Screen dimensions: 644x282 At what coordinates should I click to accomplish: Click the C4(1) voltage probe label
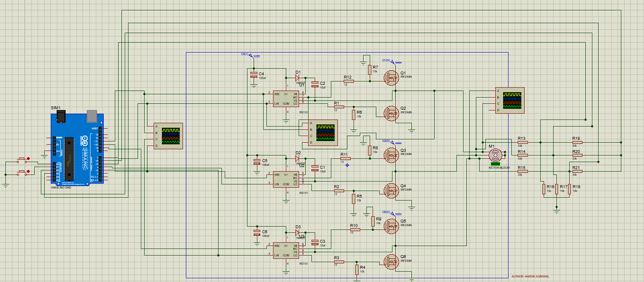[x=245, y=54]
